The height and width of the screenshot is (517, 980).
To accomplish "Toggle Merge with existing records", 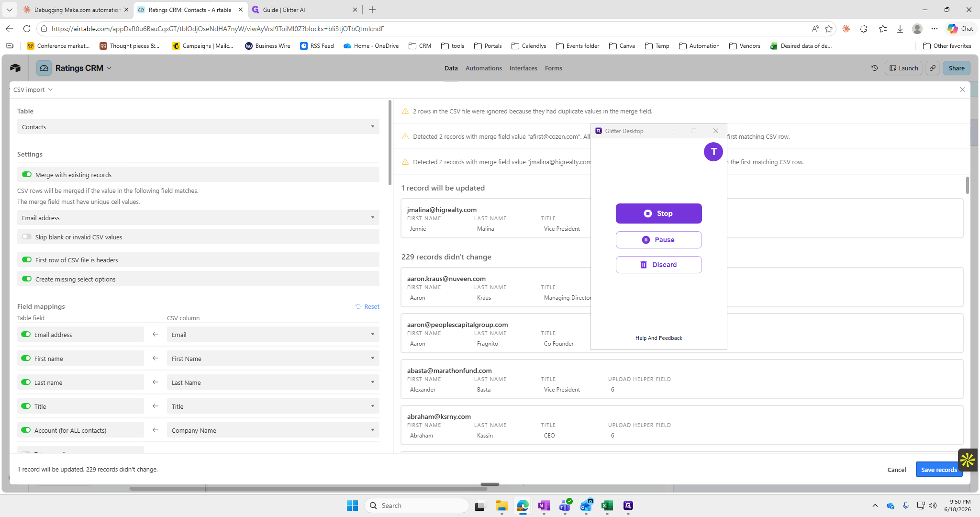I will pyautogui.click(x=27, y=175).
